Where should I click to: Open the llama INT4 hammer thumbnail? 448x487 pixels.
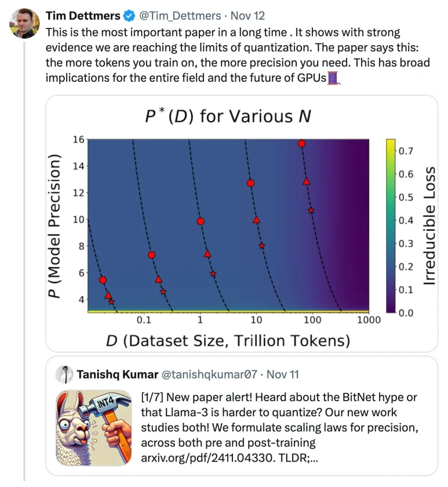94,428
